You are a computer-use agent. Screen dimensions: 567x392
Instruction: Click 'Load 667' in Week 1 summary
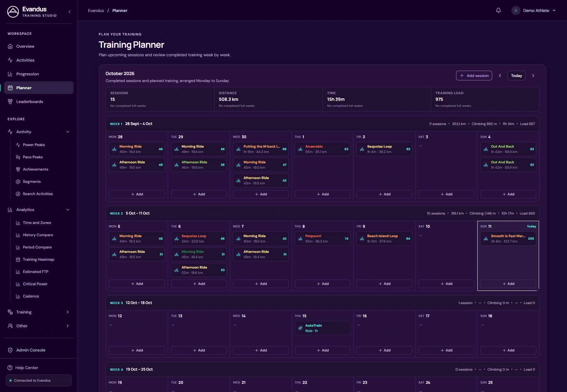(x=527, y=124)
